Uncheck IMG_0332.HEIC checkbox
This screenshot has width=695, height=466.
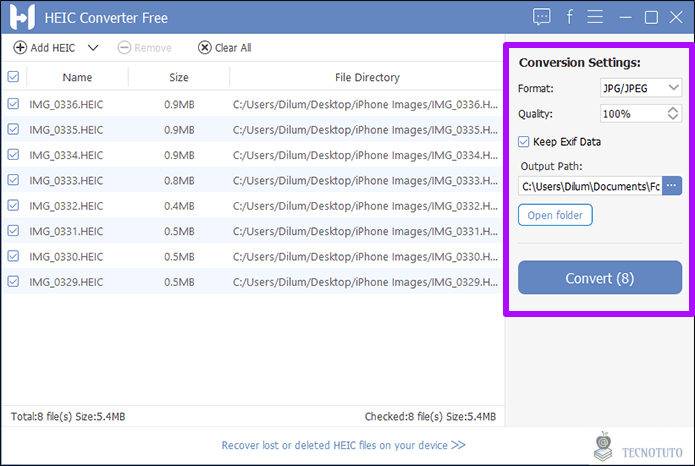tap(13, 205)
